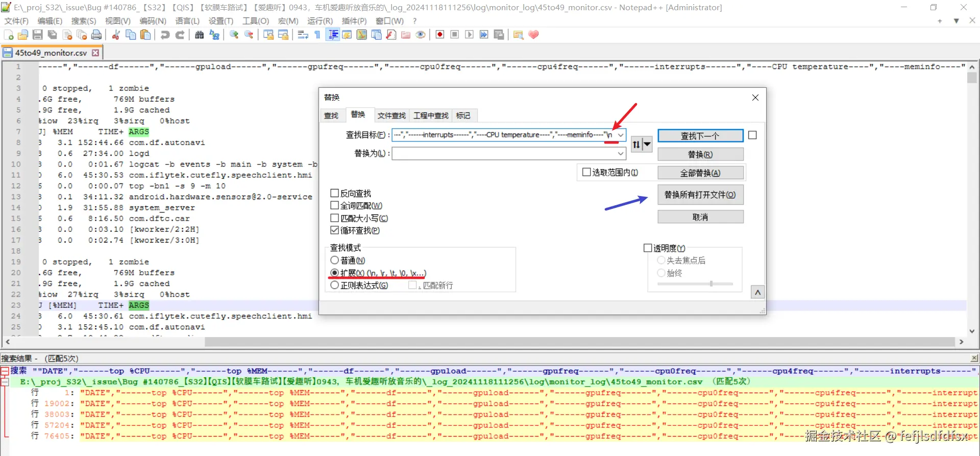
Task: Click 替换所有打开文件 button
Action: coord(700,195)
